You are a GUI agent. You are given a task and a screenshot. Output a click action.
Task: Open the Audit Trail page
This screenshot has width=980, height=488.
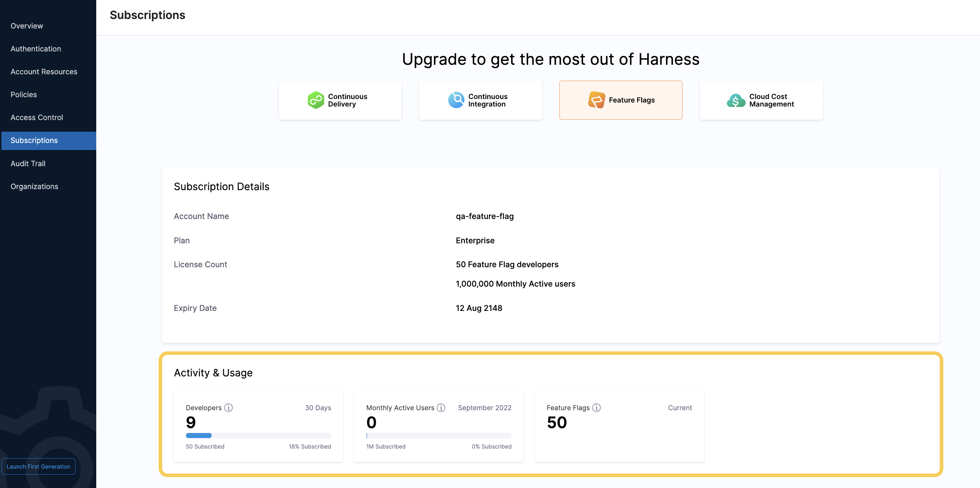28,163
